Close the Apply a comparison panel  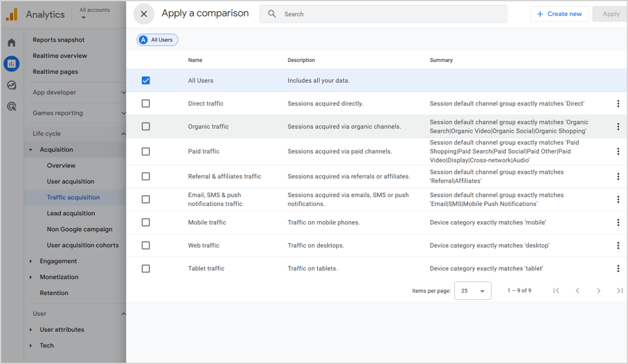coord(144,14)
